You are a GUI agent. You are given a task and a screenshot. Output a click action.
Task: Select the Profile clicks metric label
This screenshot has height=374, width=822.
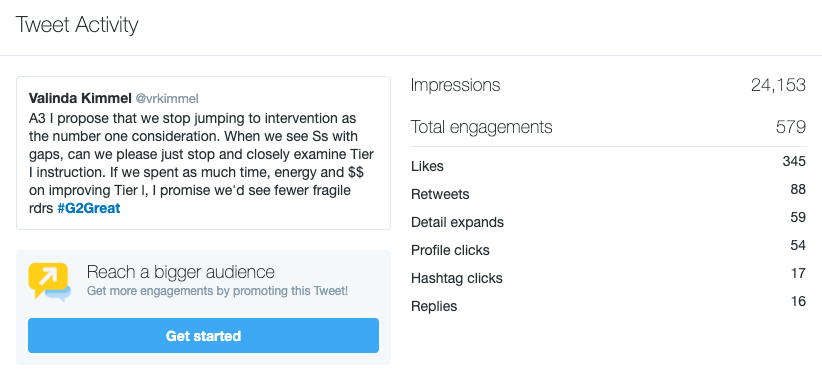click(x=450, y=250)
